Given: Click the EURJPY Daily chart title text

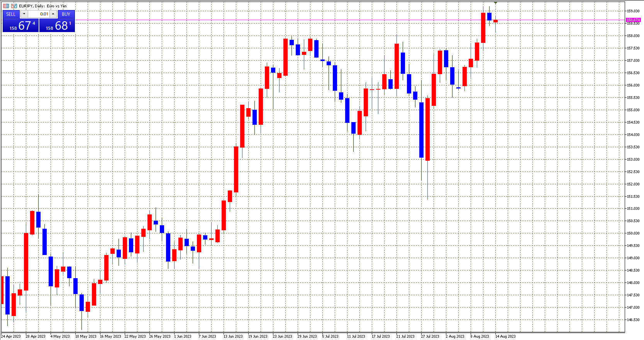Looking at the screenshot, I should (x=43, y=6).
